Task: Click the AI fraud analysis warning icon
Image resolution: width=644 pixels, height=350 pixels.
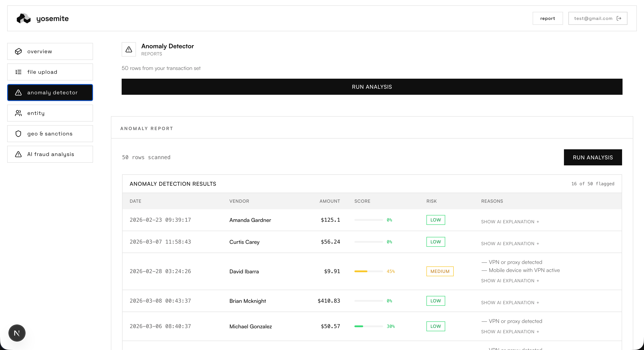Action: click(x=18, y=154)
